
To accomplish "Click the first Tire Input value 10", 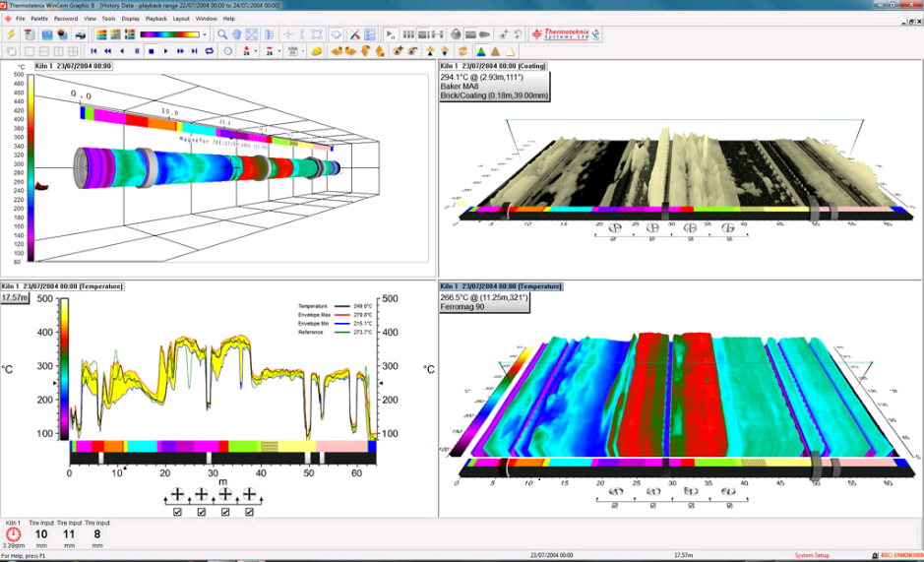I will (41, 534).
